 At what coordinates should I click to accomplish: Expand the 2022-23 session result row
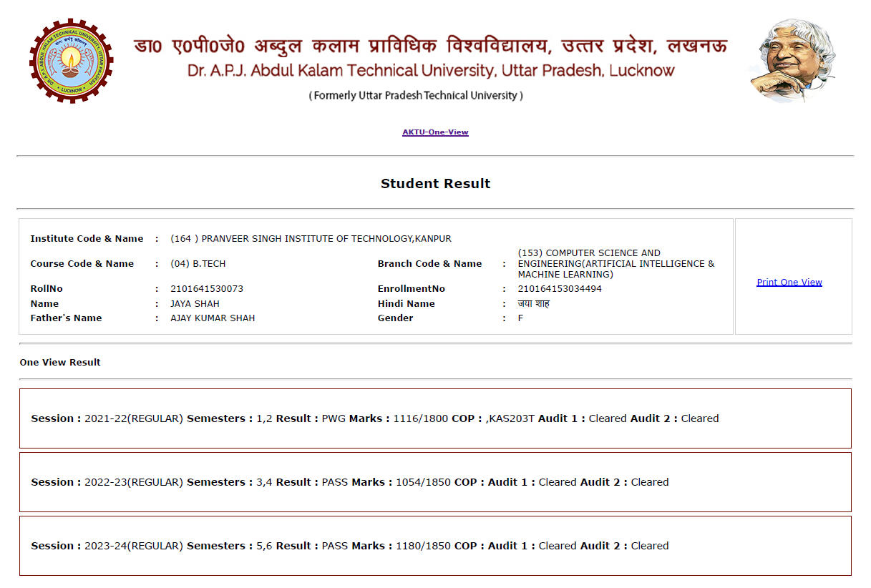435,482
